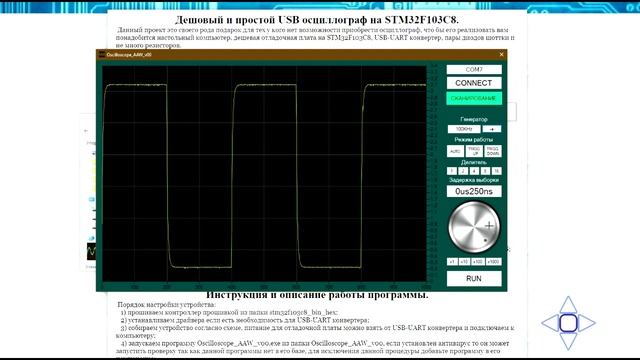This screenshot has width=640, height=360.
Task: Select the x1 knob multiplier
Action: pyautogui.click(x=452, y=262)
